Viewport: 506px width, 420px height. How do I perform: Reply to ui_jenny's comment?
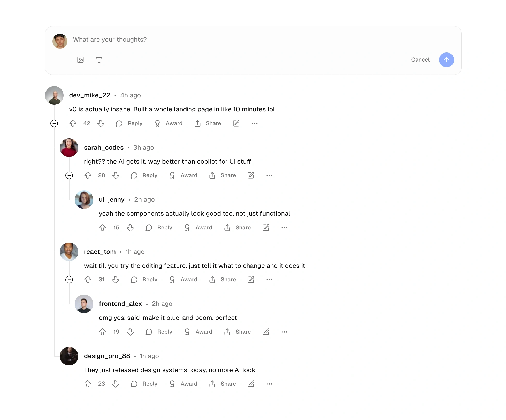coord(159,228)
